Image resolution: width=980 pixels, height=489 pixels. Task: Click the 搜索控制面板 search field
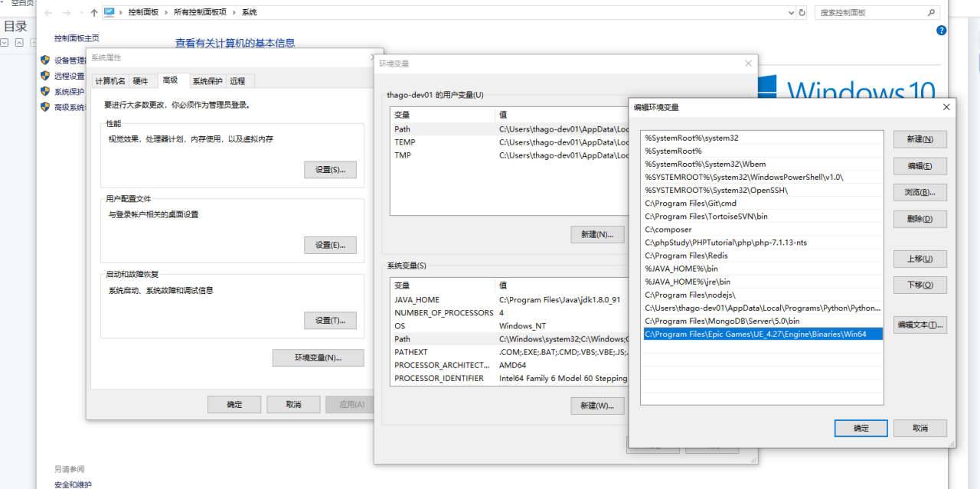(870, 13)
